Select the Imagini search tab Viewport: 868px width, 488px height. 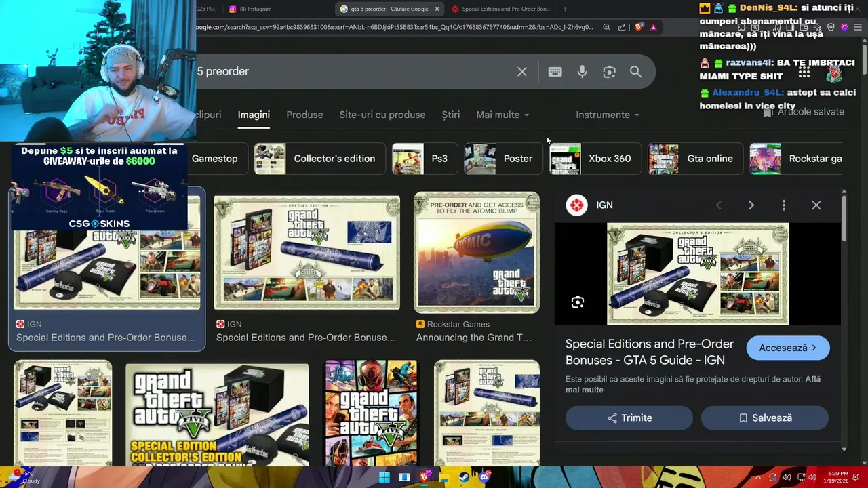(x=254, y=115)
